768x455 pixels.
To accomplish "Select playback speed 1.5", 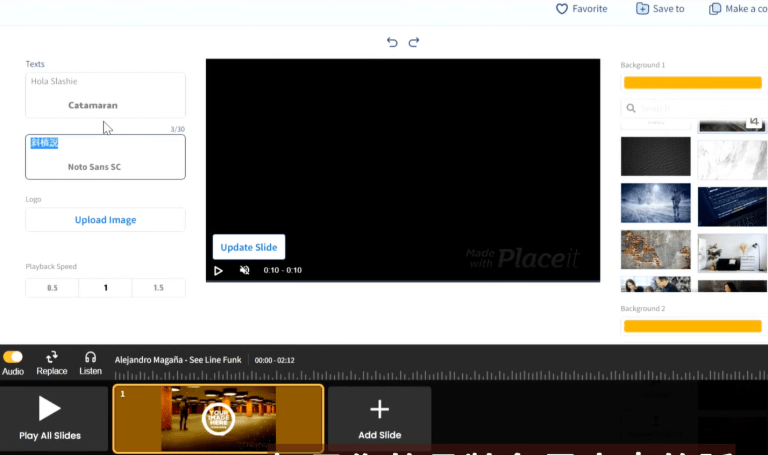I will point(158,287).
